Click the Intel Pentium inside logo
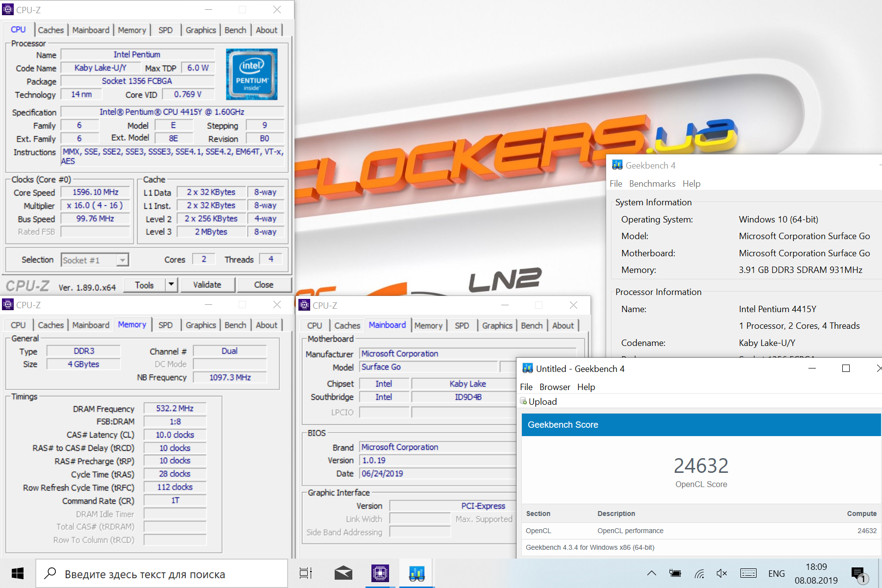The image size is (882, 588). 252,74
